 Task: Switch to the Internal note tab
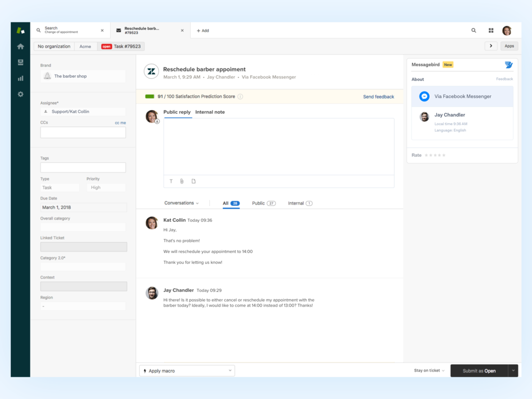[x=210, y=112]
